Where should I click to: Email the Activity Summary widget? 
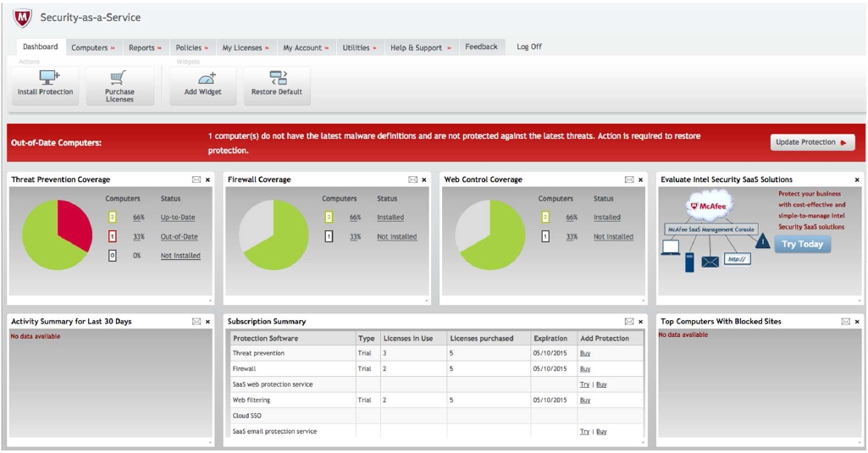(x=196, y=321)
